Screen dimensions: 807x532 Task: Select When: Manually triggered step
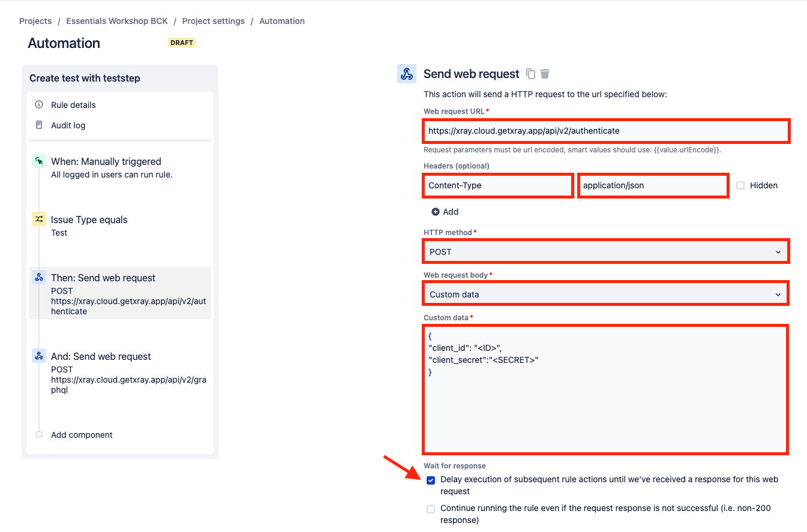click(120, 168)
